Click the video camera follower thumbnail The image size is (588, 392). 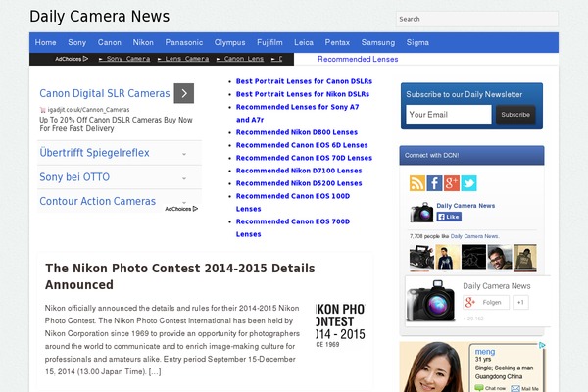[421, 257]
